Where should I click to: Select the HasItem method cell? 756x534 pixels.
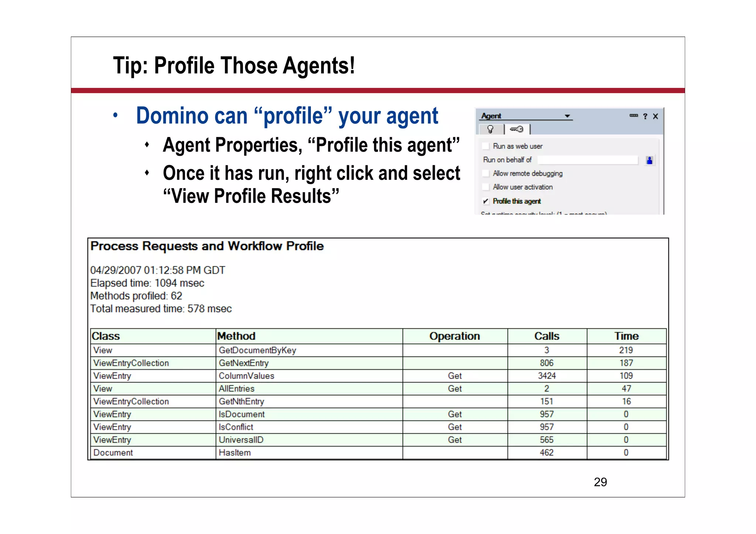tap(309, 453)
